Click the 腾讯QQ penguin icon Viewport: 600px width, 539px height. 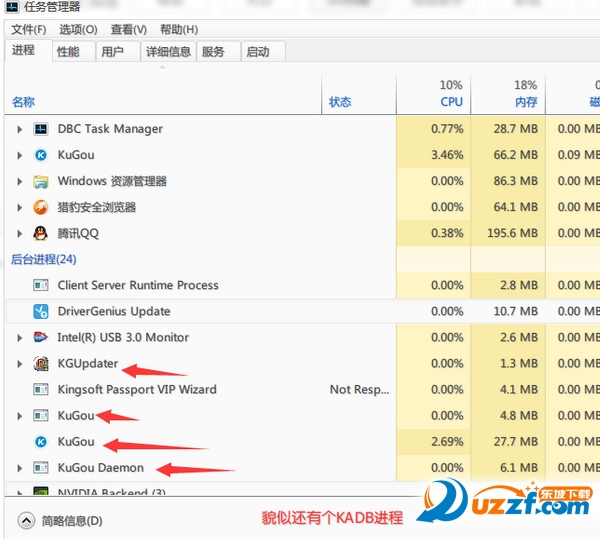[41, 233]
